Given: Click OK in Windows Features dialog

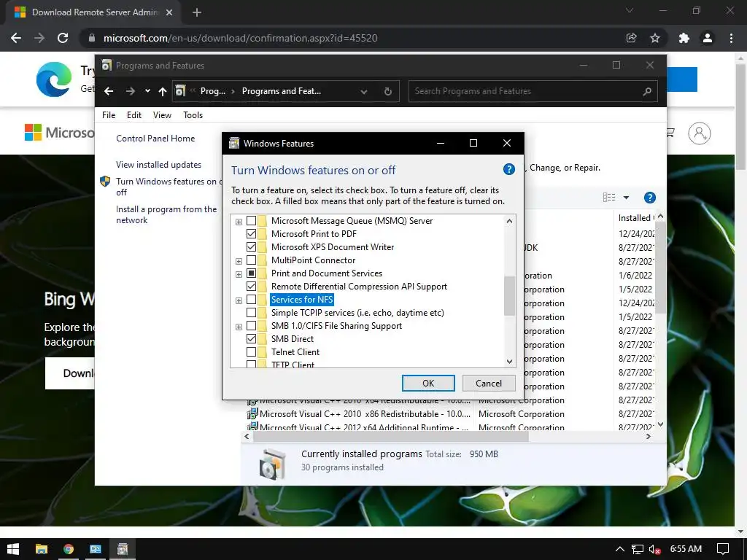Looking at the screenshot, I should tap(428, 384).
